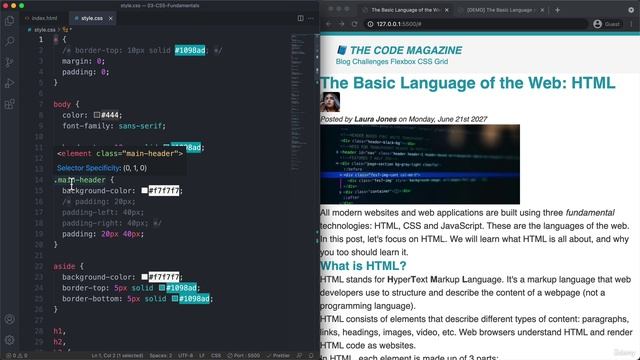This screenshot has height=360, width=640.
Task: Open the Manage gear menu in VS Code
Action: tap(9, 340)
